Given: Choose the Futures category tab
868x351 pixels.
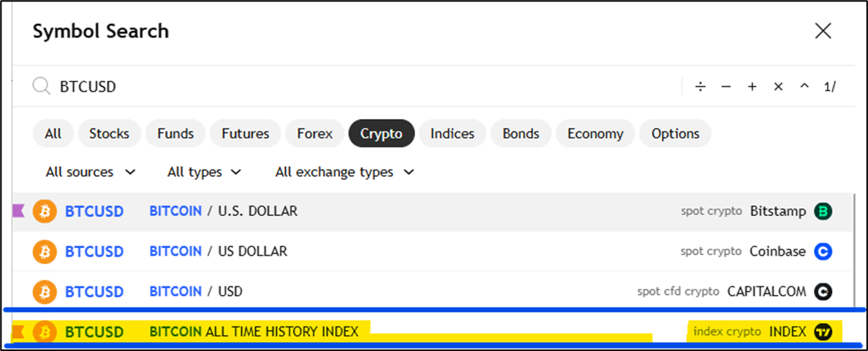Looking at the screenshot, I should pyautogui.click(x=245, y=134).
